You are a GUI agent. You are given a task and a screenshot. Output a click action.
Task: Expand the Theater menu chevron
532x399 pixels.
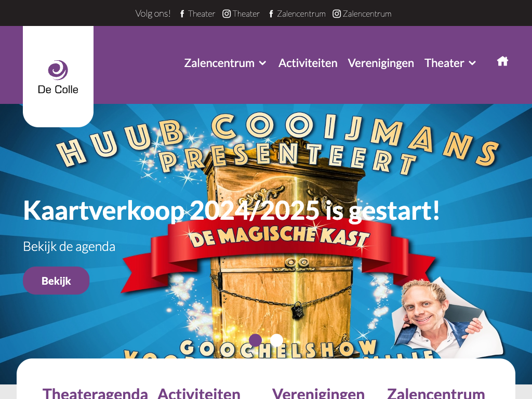(x=472, y=63)
